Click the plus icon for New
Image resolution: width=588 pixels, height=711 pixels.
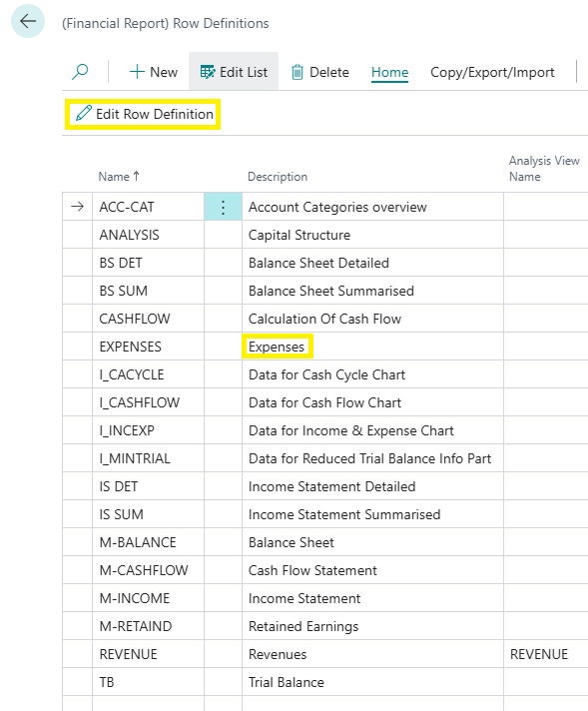click(x=137, y=72)
